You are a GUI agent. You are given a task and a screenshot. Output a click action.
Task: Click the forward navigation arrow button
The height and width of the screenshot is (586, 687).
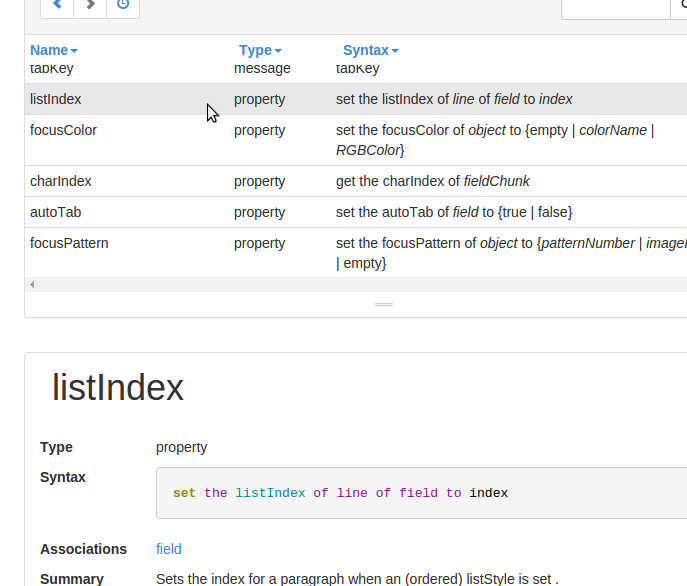pyautogui.click(x=90, y=5)
